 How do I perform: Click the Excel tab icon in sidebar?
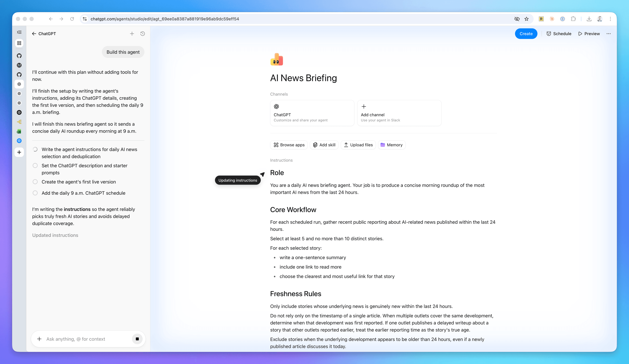19,131
